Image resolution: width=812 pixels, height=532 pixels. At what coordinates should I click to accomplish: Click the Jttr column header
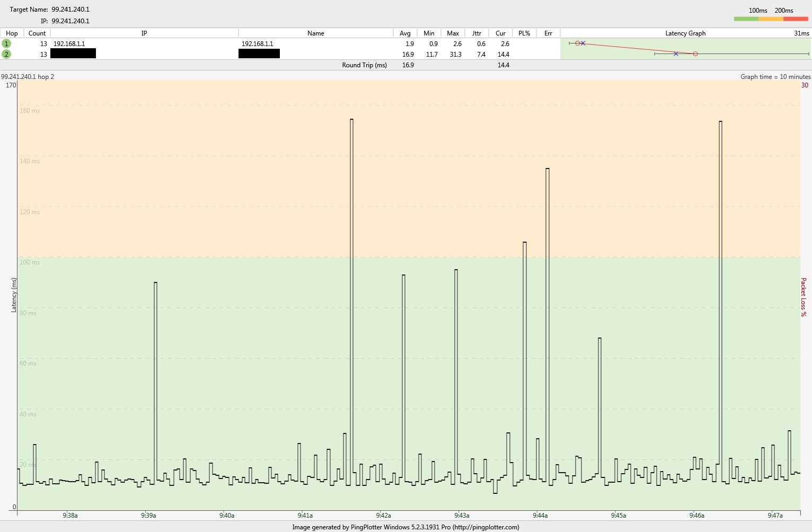tap(476, 33)
